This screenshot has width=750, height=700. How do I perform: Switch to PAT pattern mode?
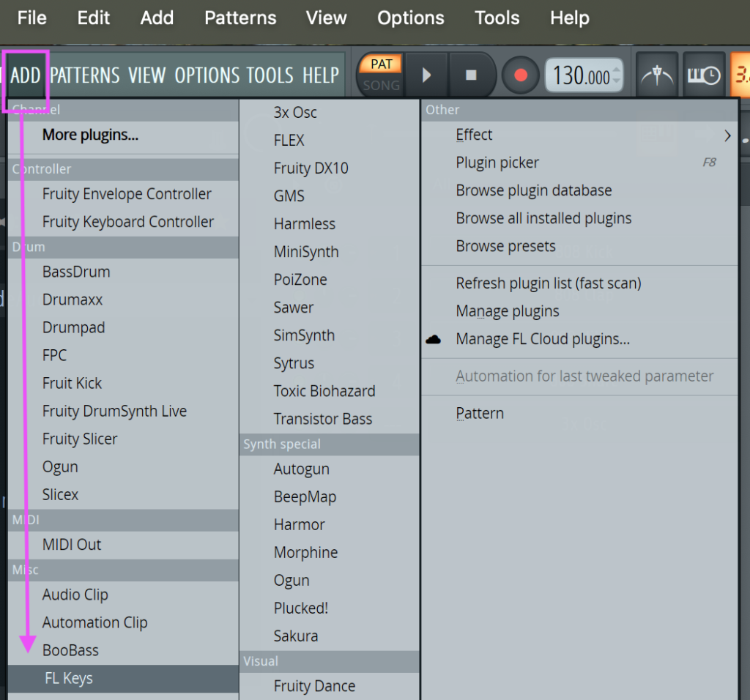tap(382, 64)
